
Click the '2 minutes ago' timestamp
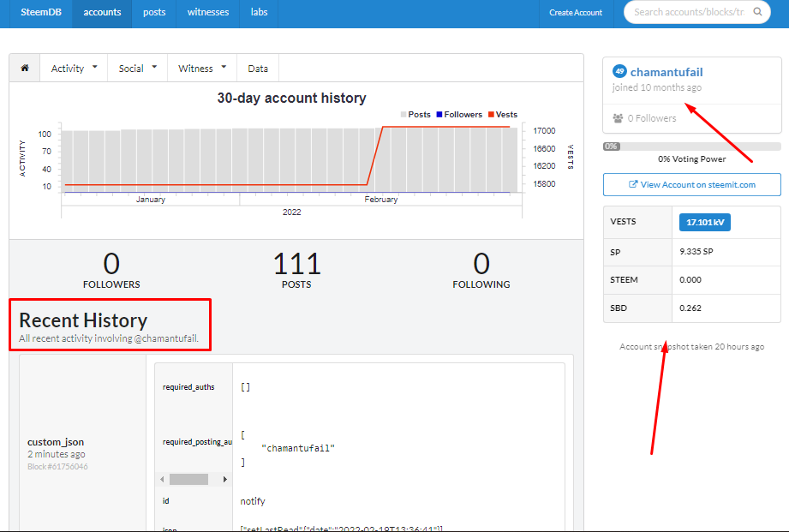(x=57, y=455)
